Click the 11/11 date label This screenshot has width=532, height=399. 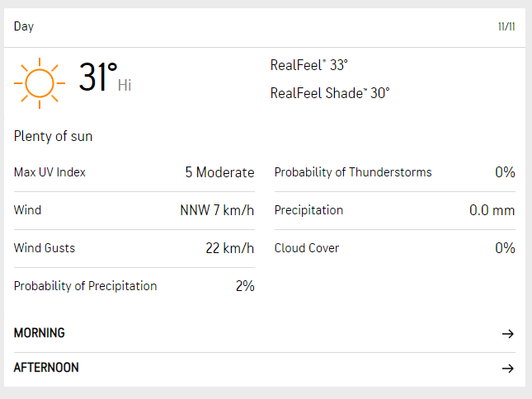pos(506,26)
